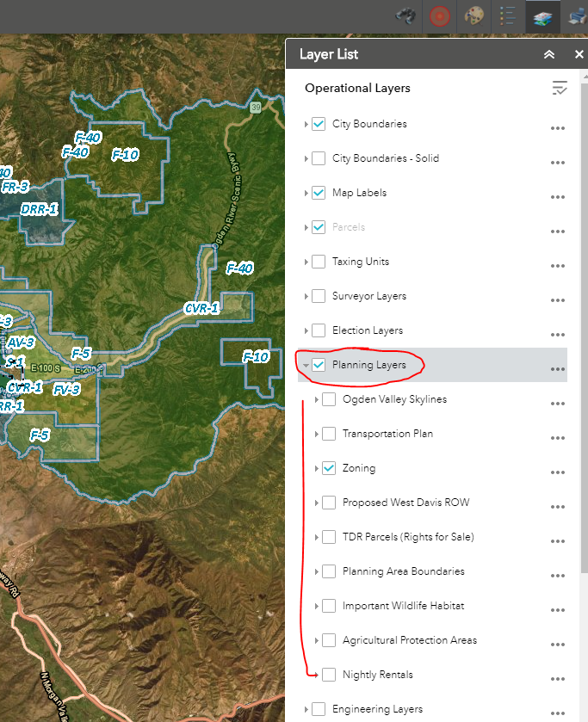This screenshot has height=722, width=588.
Task: Open the layer filter options icon beside Operational Layers
Action: (560, 88)
